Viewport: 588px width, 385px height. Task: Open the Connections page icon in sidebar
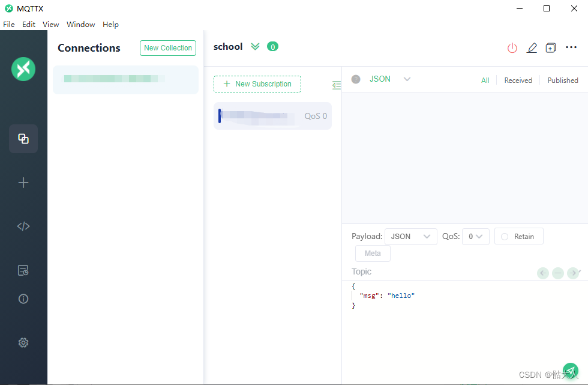23,139
